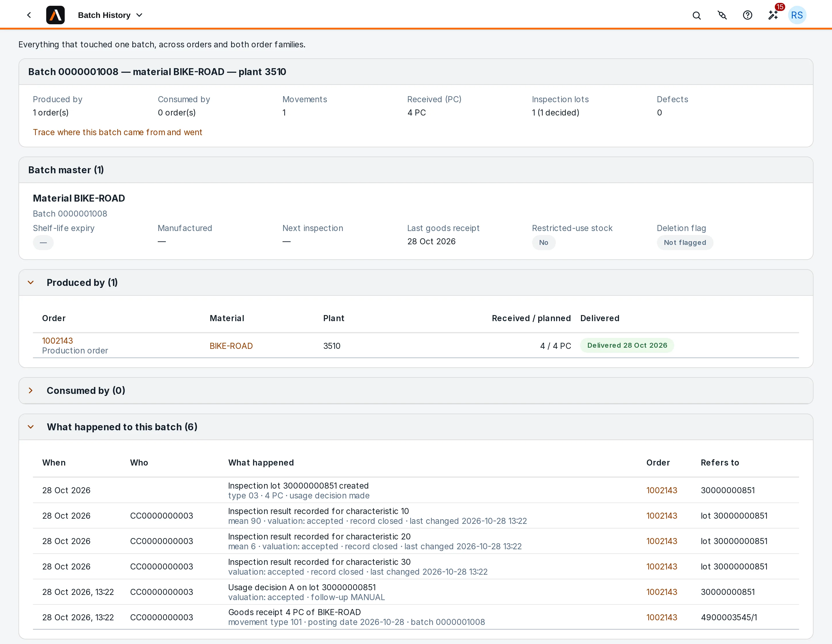Screen dimensions: 832x644
Task: Open order 1002143 in Usage decision row
Action: point(662,592)
